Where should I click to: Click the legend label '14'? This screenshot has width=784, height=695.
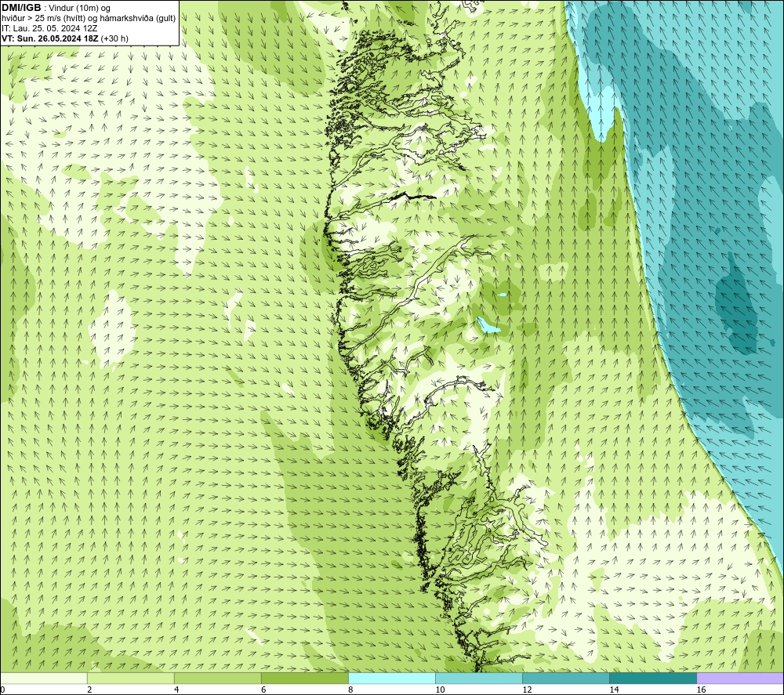[x=614, y=690]
